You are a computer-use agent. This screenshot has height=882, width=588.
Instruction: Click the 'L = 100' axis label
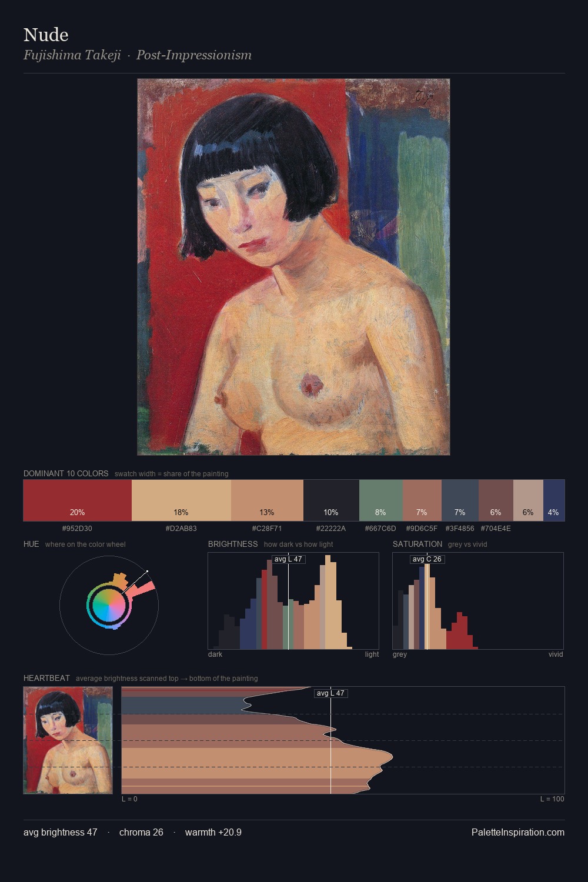552,799
